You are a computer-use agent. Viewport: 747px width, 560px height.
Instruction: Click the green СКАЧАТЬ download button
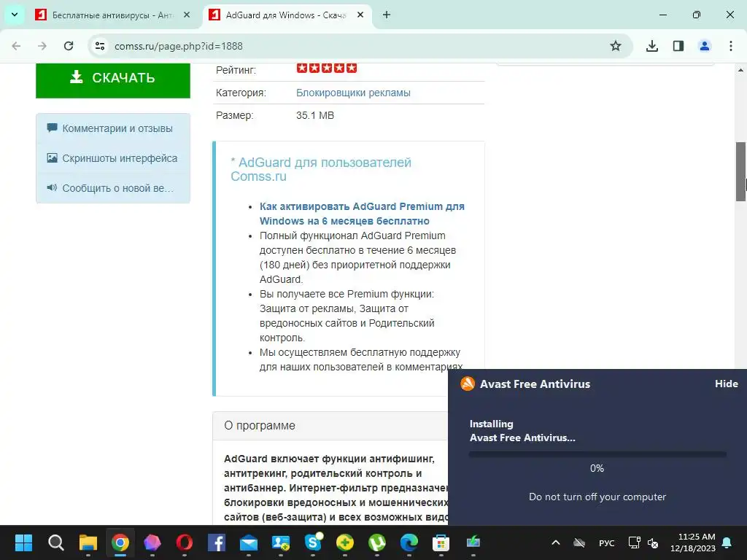click(x=113, y=80)
